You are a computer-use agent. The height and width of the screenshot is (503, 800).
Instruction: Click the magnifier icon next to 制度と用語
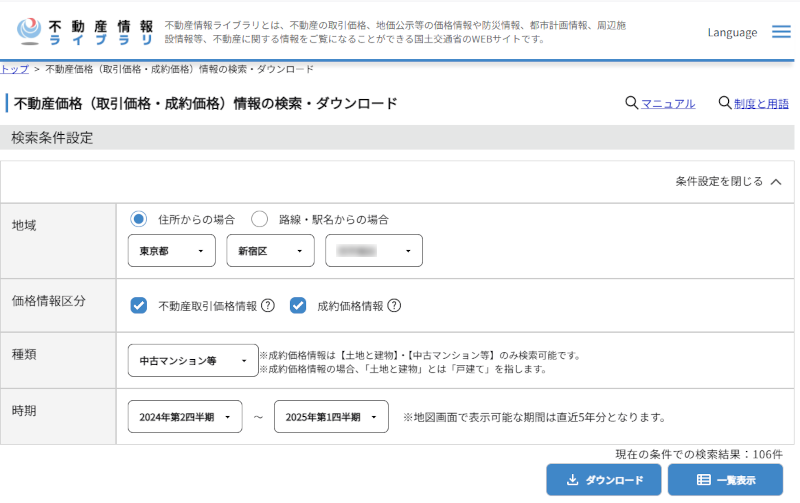[x=725, y=103]
